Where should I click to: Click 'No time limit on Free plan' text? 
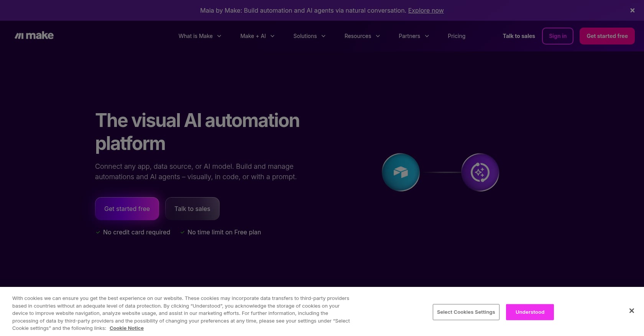point(224,232)
